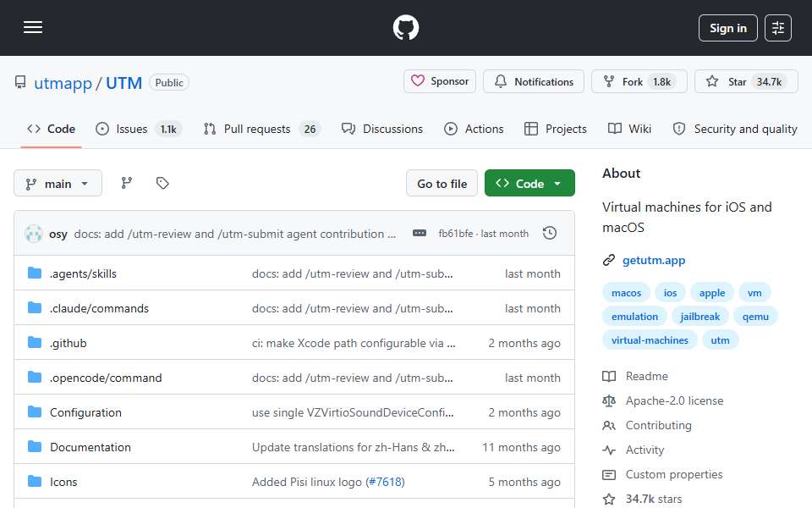
Task: Open the Wiki tab
Action: (x=629, y=129)
